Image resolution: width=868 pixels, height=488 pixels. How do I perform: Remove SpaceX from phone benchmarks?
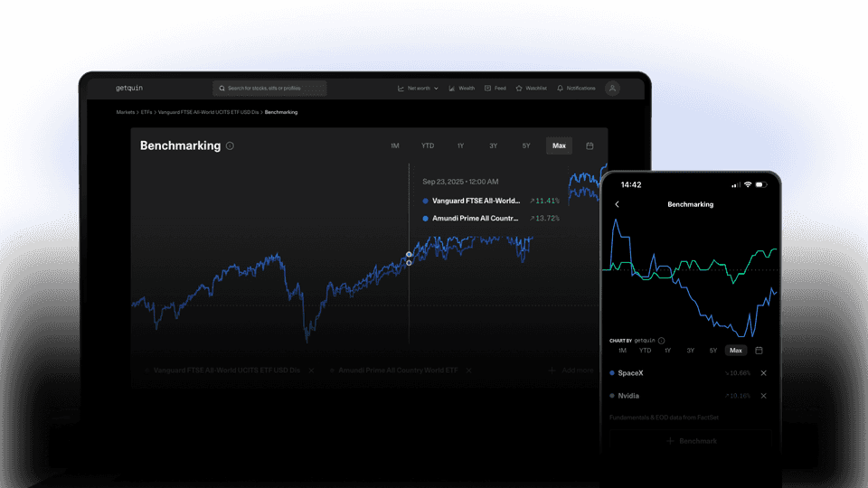click(x=764, y=373)
